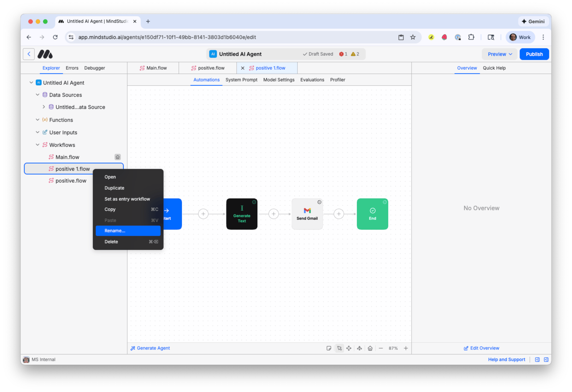
Task: Zoom in with the plus control near 87%
Action: click(x=406, y=348)
